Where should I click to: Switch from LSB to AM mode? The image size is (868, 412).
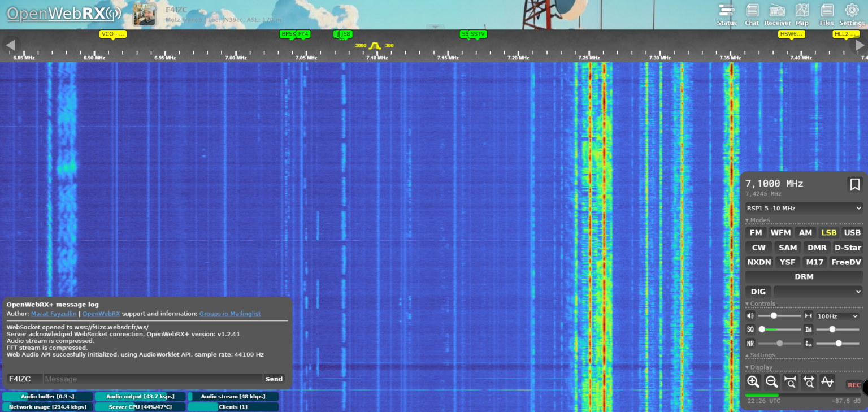point(805,232)
